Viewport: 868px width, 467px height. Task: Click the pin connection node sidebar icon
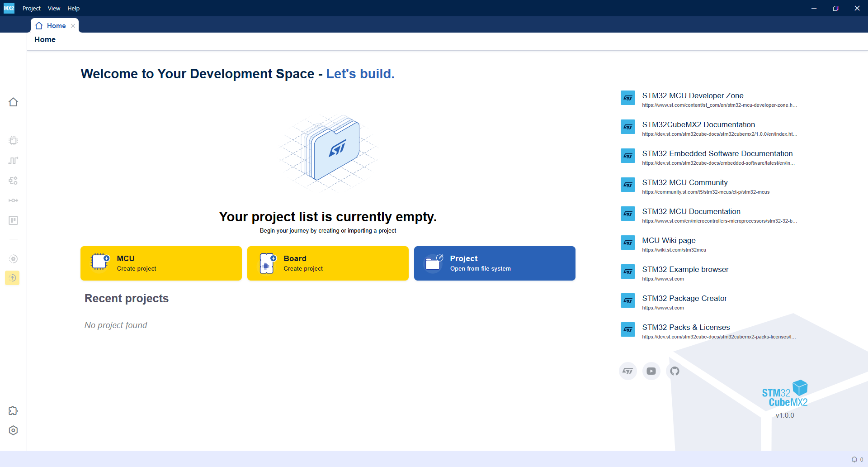pyautogui.click(x=13, y=200)
